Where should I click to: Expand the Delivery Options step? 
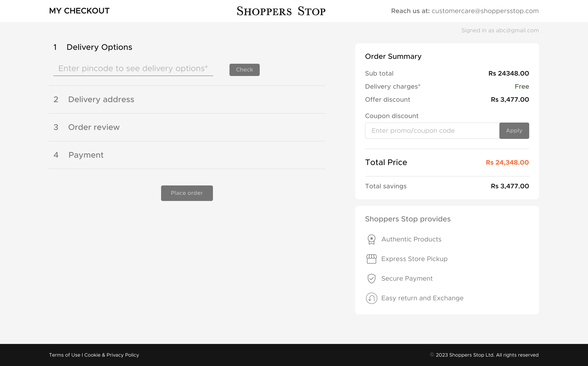(93, 47)
